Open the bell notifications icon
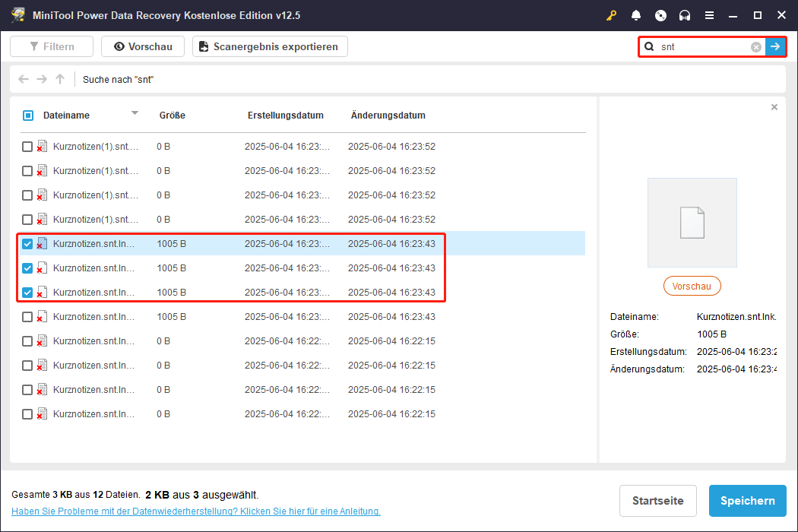 [x=635, y=15]
